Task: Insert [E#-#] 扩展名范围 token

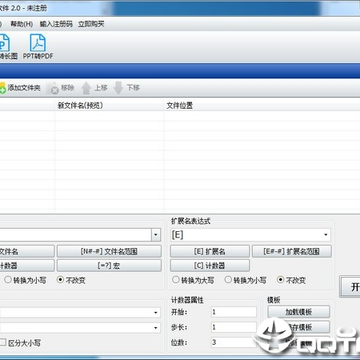Action: [x=292, y=251]
